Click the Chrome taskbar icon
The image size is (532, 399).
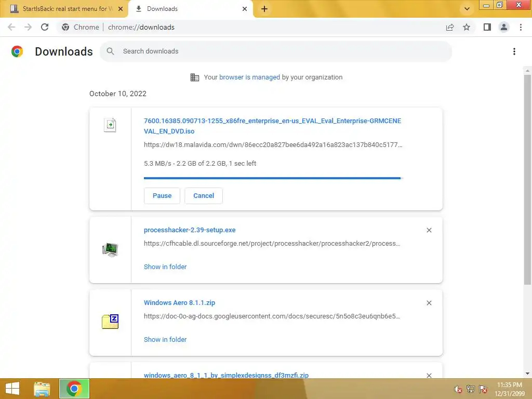[x=74, y=389]
